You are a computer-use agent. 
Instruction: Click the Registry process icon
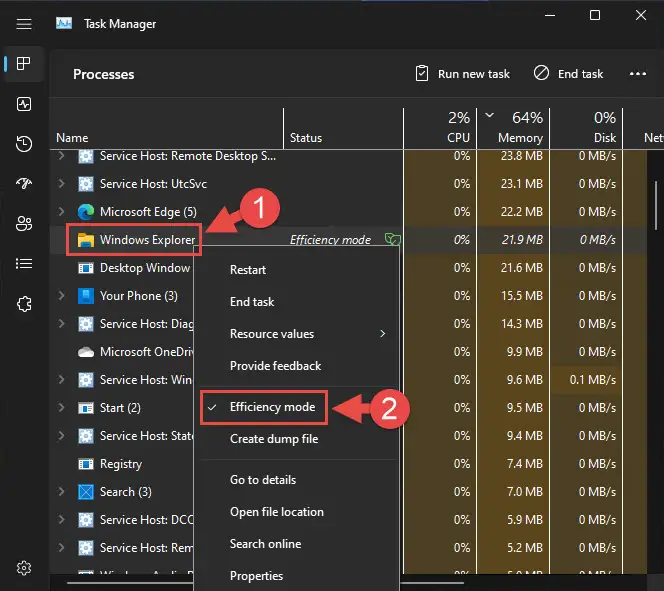(86, 464)
